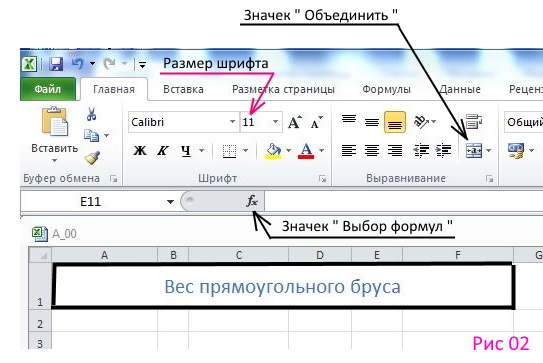The image size is (543, 363).
Task: Click the Increase Indent icon
Action: pyautogui.click(x=444, y=150)
